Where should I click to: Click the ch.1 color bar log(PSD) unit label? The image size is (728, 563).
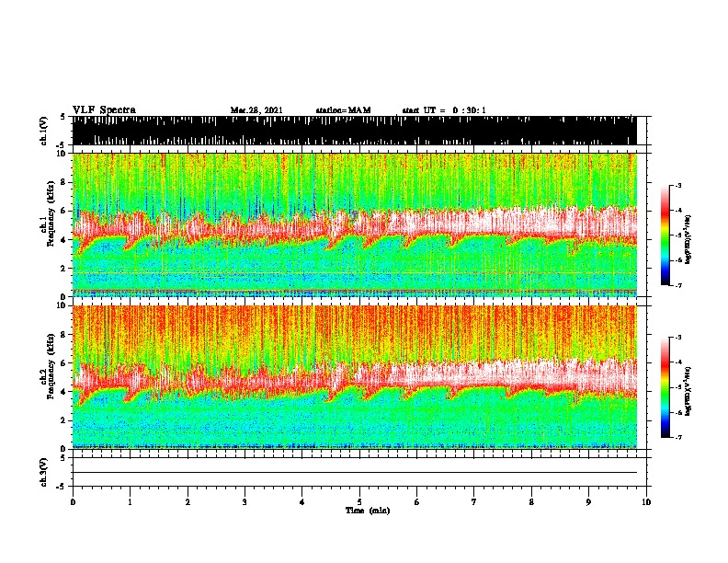tap(688, 239)
